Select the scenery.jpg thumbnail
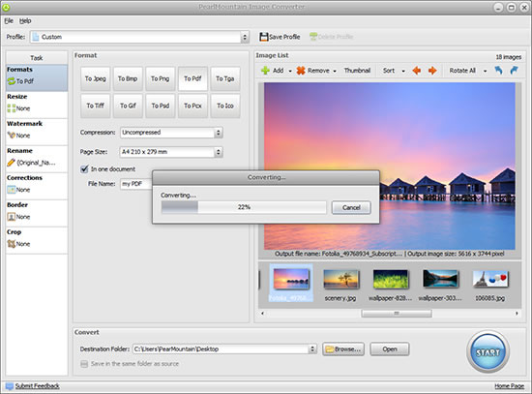The image size is (532, 394). 340,285
